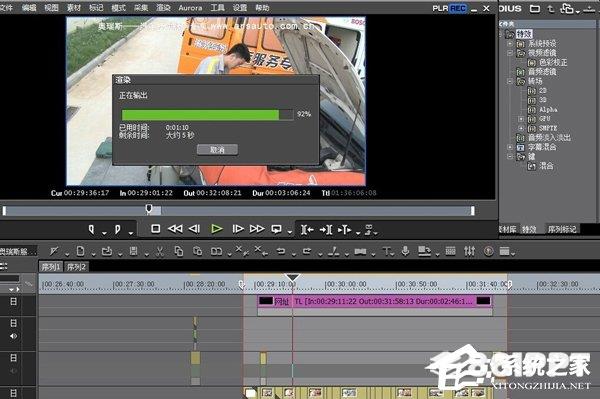600x399 pixels.
Task: Click the Open Project folder icon
Action: point(107,251)
